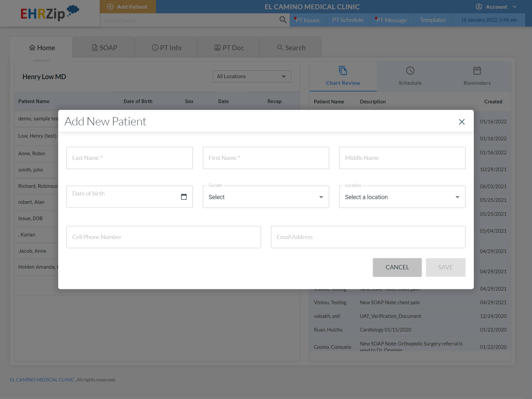
Task: Click the Account user icon
Action: pos(479,7)
